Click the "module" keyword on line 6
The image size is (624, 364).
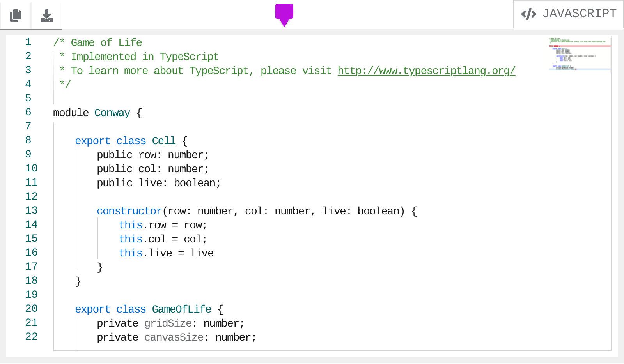71,113
